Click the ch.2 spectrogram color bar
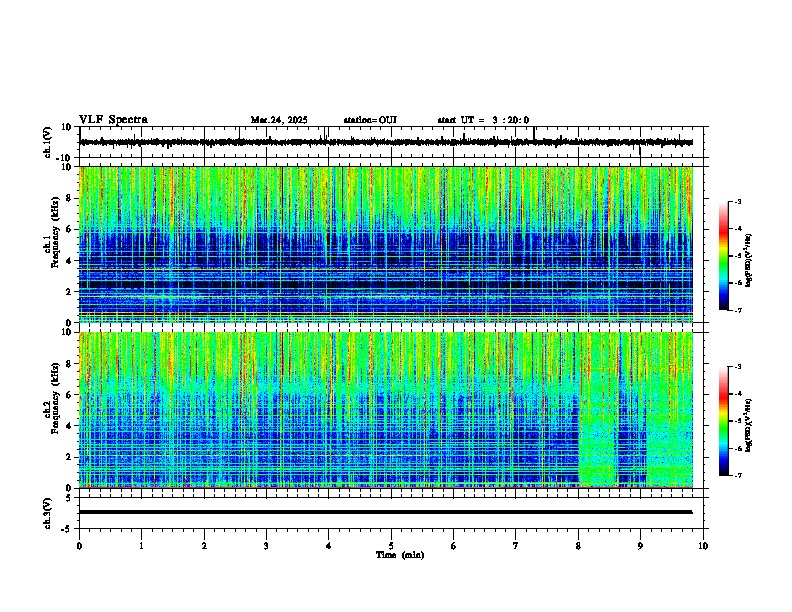Image resolution: width=792 pixels, height=612 pixels. (723, 421)
